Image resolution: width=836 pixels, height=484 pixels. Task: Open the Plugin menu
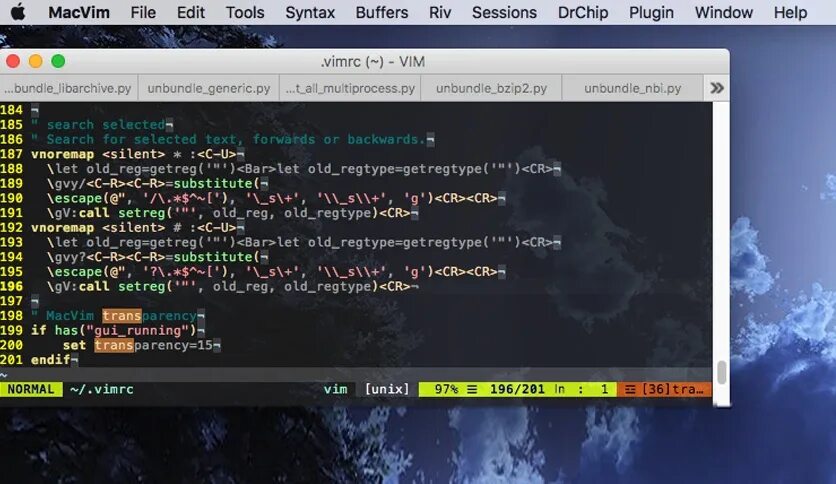[x=651, y=12]
